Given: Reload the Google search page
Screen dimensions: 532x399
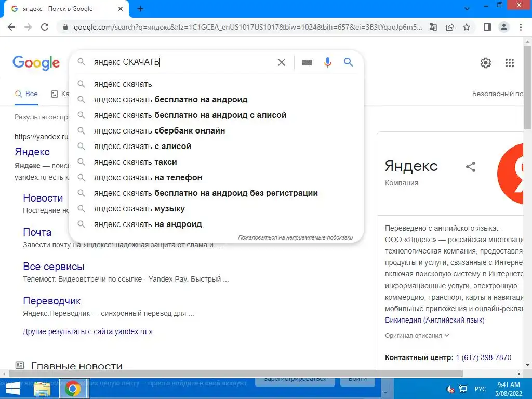Looking at the screenshot, I should 45,27.
